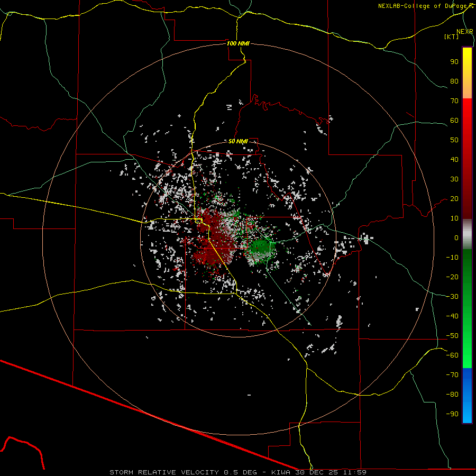Click the "-50" value on velocity scale
The width and height of the screenshot is (476, 476).
tap(452, 336)
